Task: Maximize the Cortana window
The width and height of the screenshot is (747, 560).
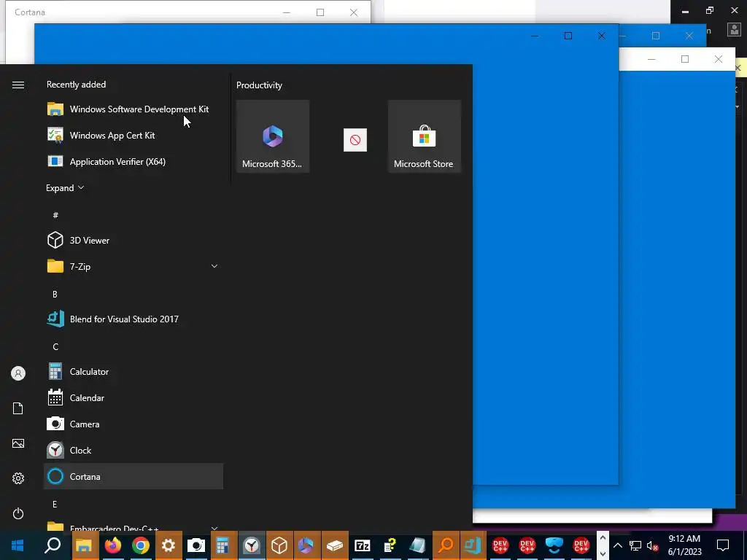Action: pyautogui.click(x=320, y=12)
